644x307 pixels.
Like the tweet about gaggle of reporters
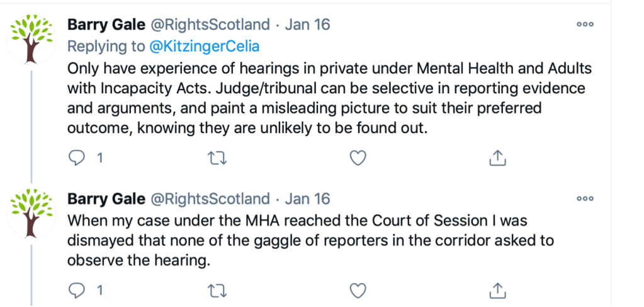[x=358, y=290]
